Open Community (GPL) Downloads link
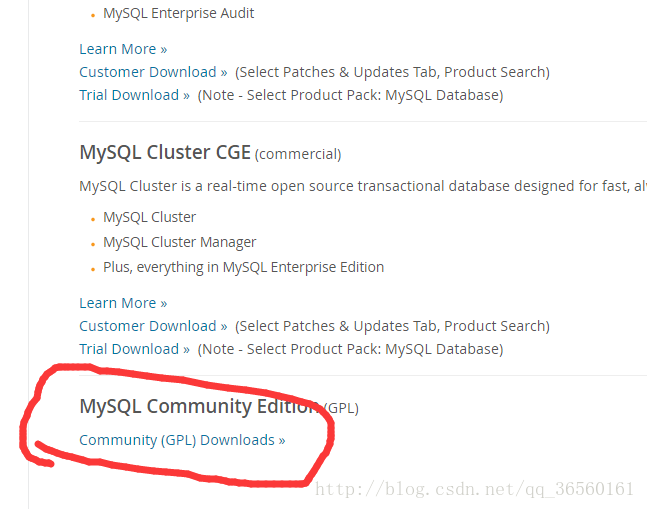This screenshot has height=509, width=647. point(182,440)
